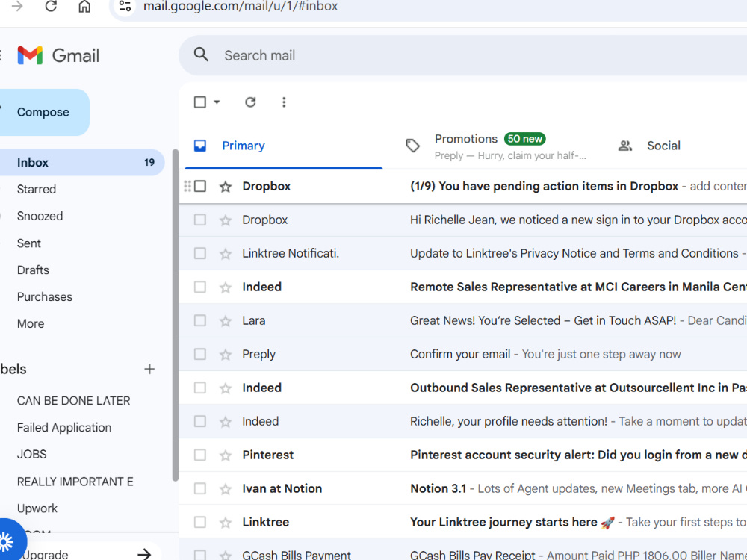Toggle the select all checkbox

pyautogui.click(x=200, y=102)
